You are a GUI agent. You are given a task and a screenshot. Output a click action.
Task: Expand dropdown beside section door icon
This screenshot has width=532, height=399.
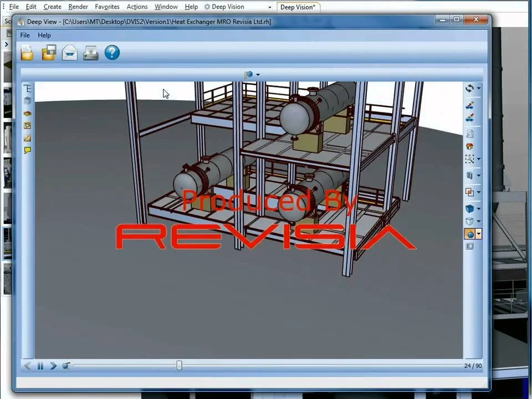tap(478, 176)
